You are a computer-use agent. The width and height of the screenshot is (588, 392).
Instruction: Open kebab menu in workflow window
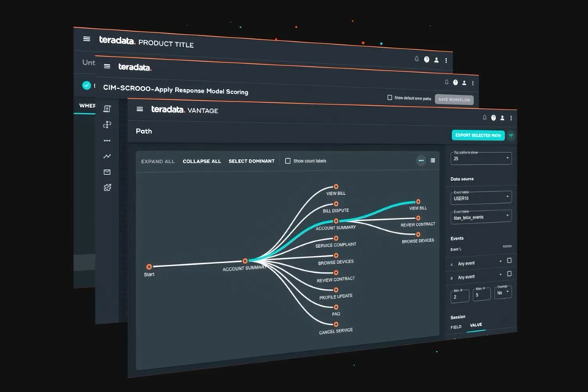(x=473, y=83)
